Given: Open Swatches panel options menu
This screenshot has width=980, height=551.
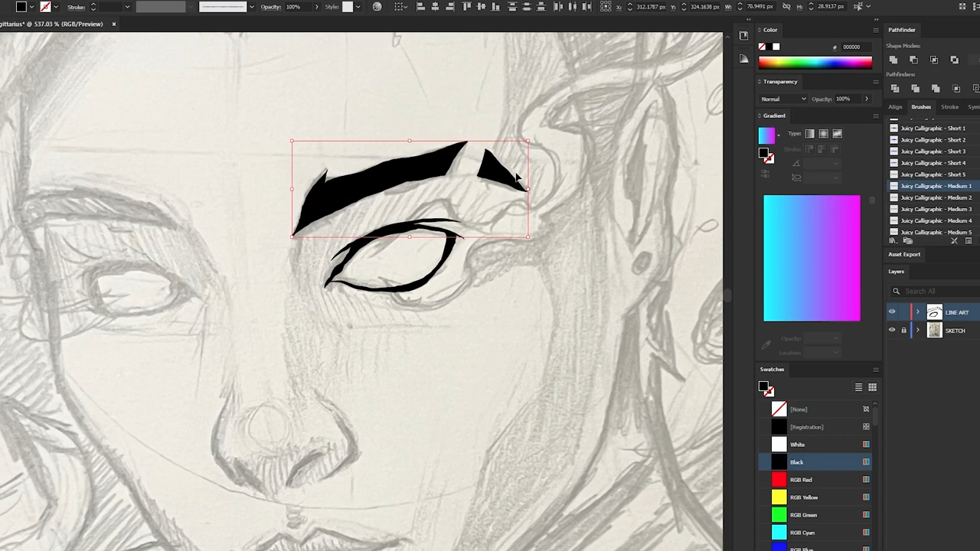Looking at the screenshot, I should (x=876, y=370).
